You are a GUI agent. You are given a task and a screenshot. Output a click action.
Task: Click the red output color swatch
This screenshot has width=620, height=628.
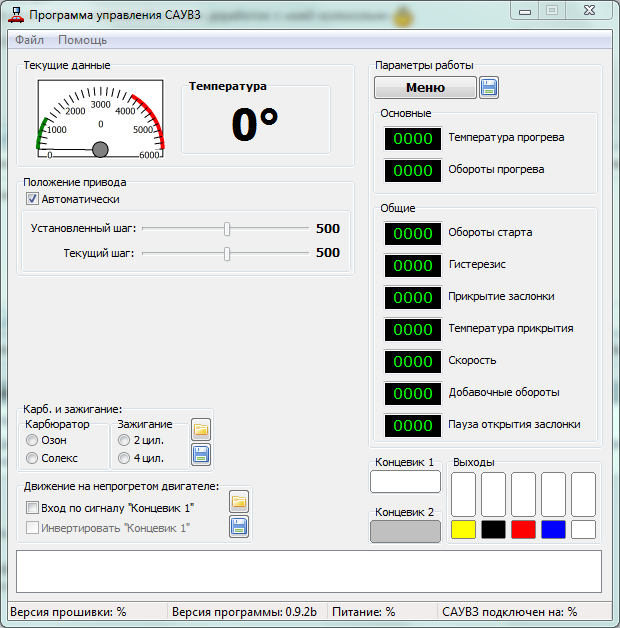[x=523, y=529]
